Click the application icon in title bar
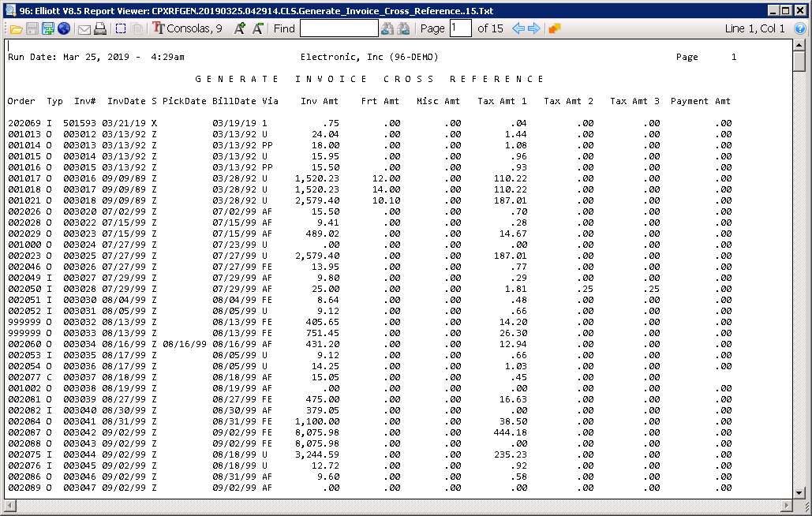The width and height of the screenshot is (812, 516). (x=10, y=10)
